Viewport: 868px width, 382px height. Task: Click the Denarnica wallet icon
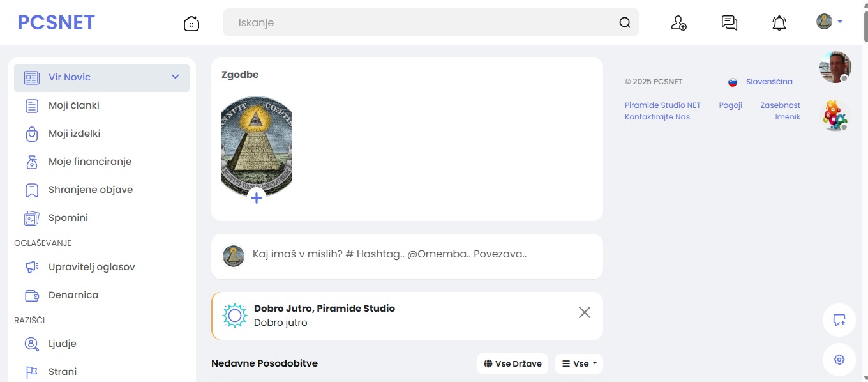pyautogui.click(x=32, y=295)
